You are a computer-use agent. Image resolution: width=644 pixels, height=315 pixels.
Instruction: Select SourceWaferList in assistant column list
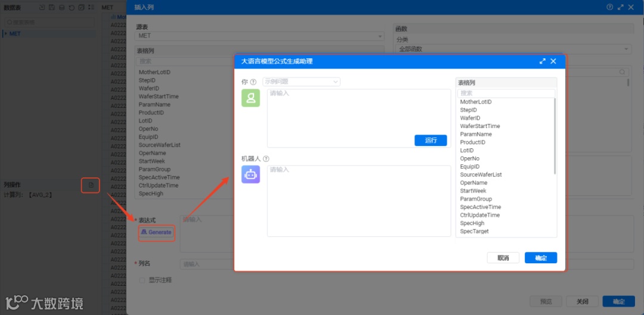481,174
